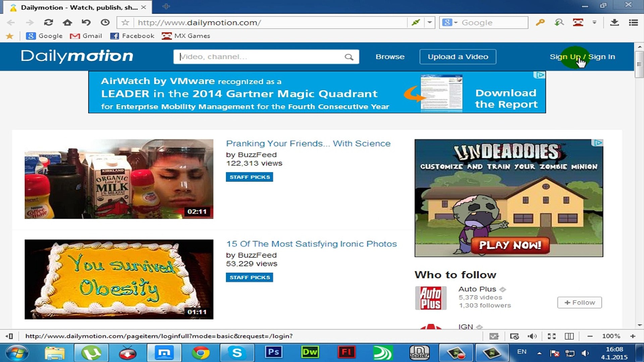Viewport: 644px width, 362px height.
Task: Decrease page zoom with minus control
Action: (589, 336)
